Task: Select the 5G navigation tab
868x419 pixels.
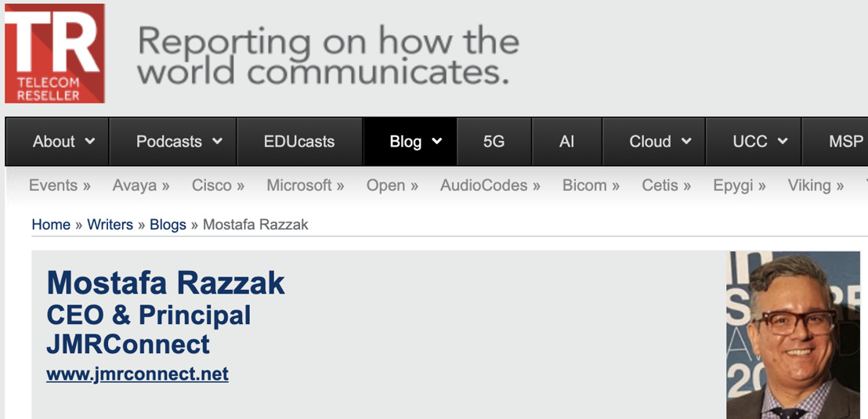Action: (494, 142)
